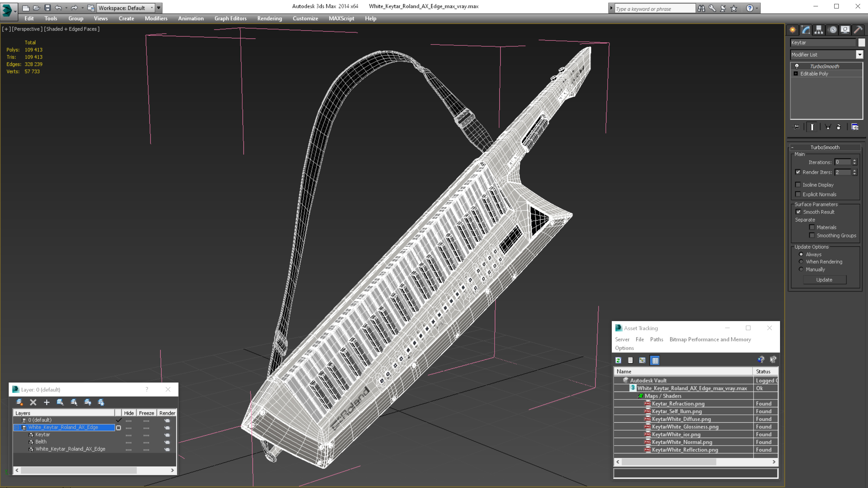Click Hide/Unhide All Layers icon

(88, 402)
